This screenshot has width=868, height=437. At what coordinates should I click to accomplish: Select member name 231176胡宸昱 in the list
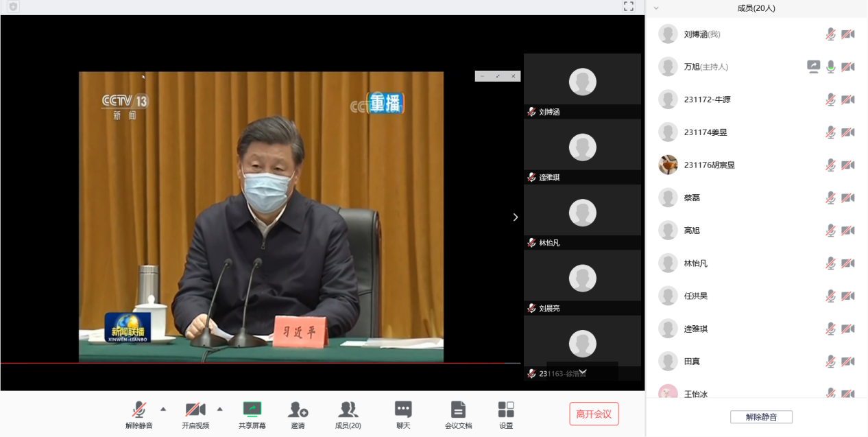[709, 165]
